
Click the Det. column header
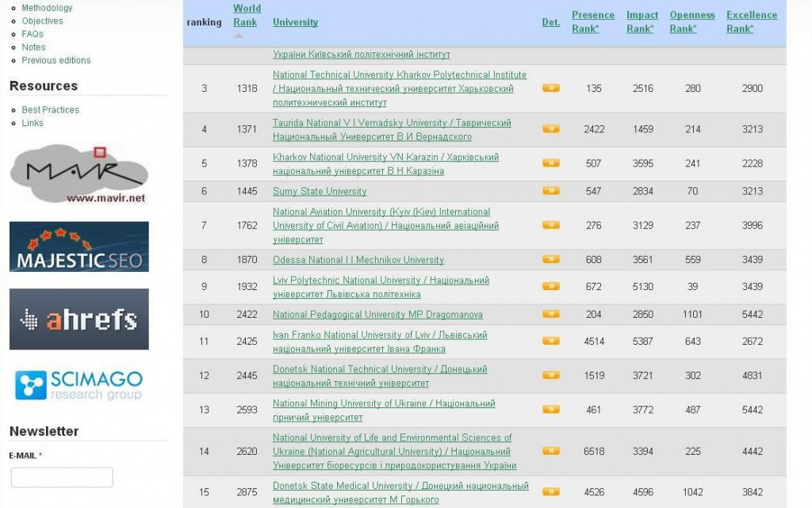point(551,22)
